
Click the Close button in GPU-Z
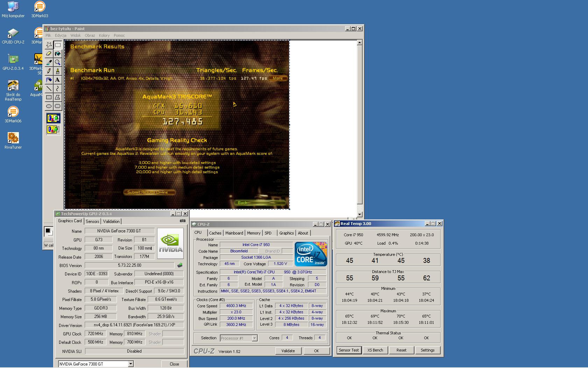[174, 364]
